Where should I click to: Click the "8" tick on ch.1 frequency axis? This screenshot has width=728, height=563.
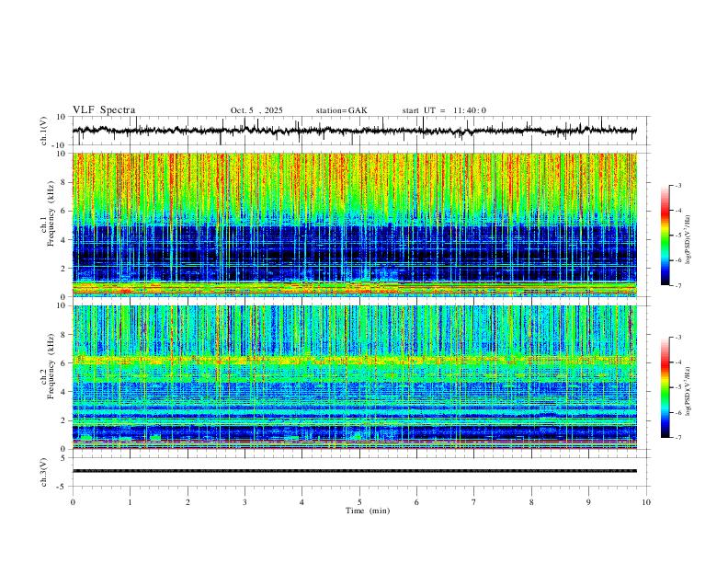tap(64, 182)
